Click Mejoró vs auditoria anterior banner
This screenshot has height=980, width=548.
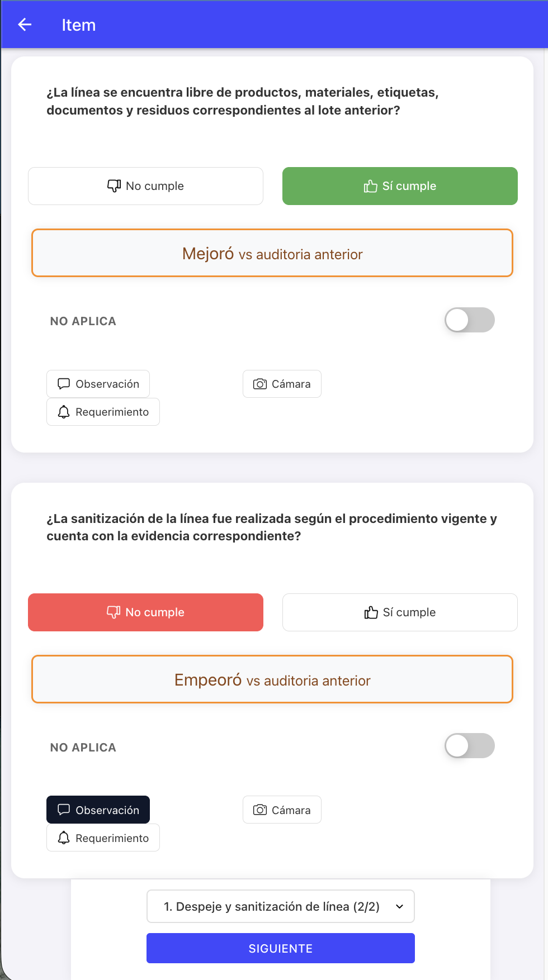point(272,253)
